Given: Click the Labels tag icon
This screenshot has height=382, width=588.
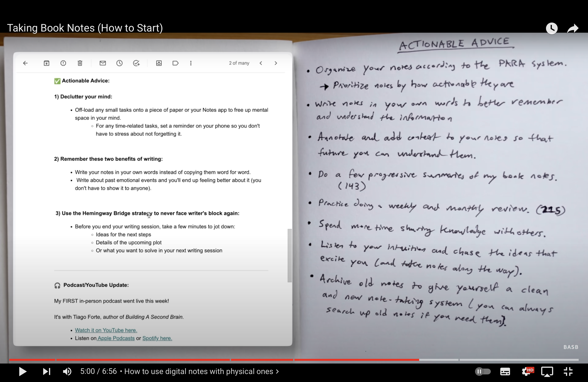Looking at the screenshot, I should tap(175, 63).
